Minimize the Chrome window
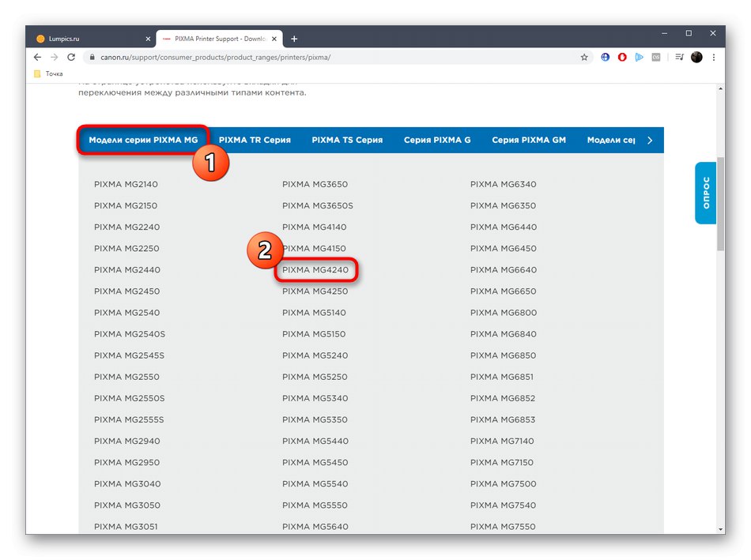The image size is (751, 560). (664, 33)
